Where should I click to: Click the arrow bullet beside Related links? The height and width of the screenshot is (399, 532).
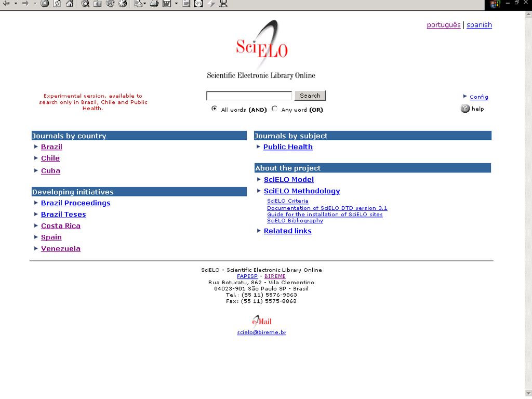click(x=259, y=231)
